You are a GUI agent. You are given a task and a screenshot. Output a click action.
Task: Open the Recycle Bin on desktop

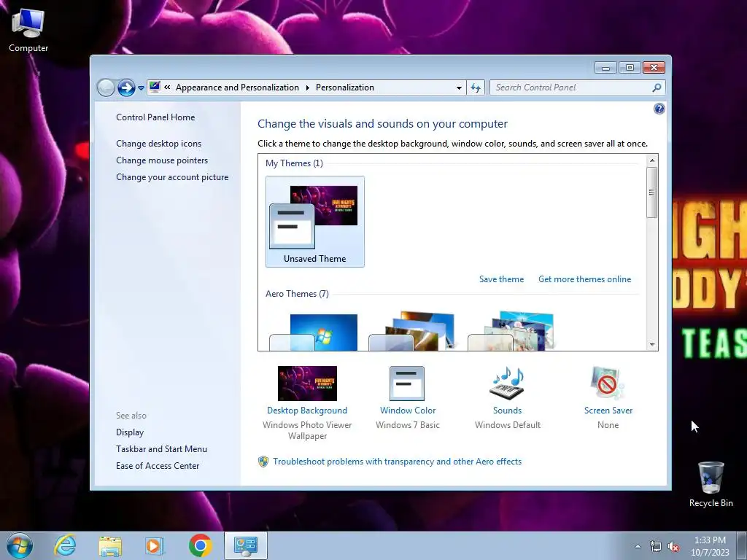click(x=711, y=484)
